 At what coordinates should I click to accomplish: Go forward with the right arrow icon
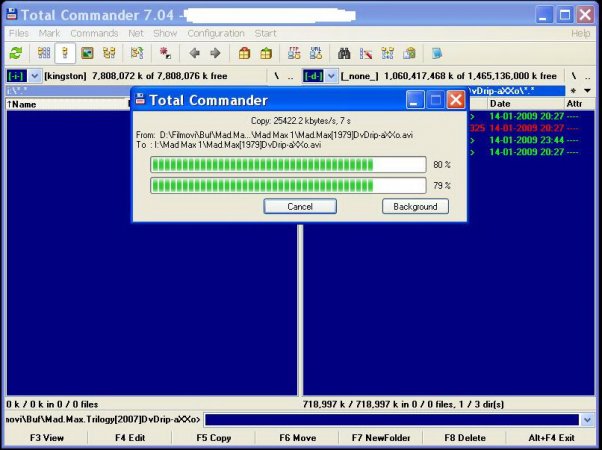(x=215, y=53)
